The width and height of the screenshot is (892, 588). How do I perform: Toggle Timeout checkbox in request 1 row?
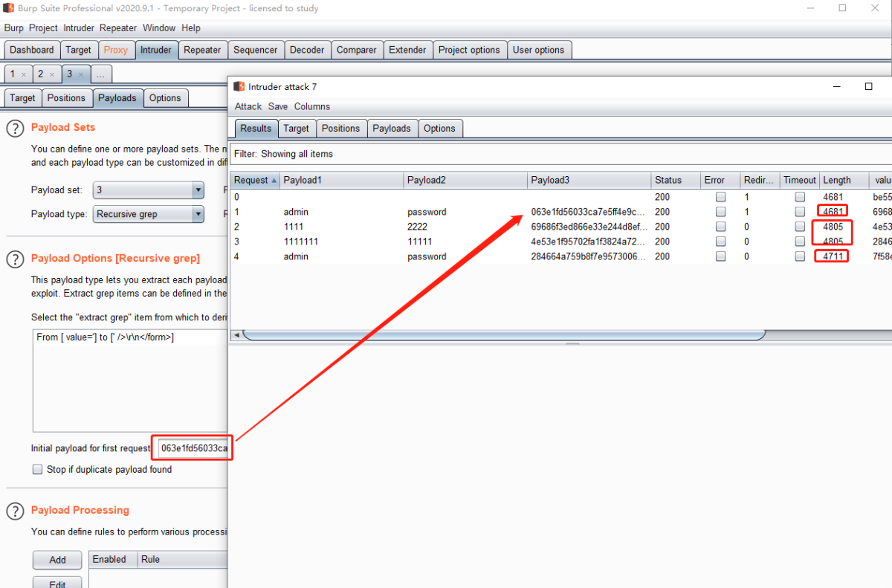point(800,212)
